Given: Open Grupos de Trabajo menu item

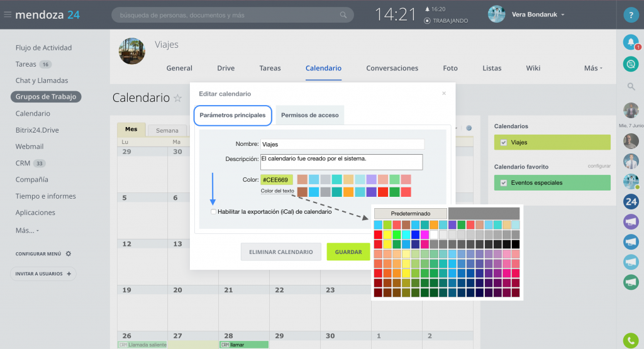Looking at the screenshot, I should click(x=46, y=97).
